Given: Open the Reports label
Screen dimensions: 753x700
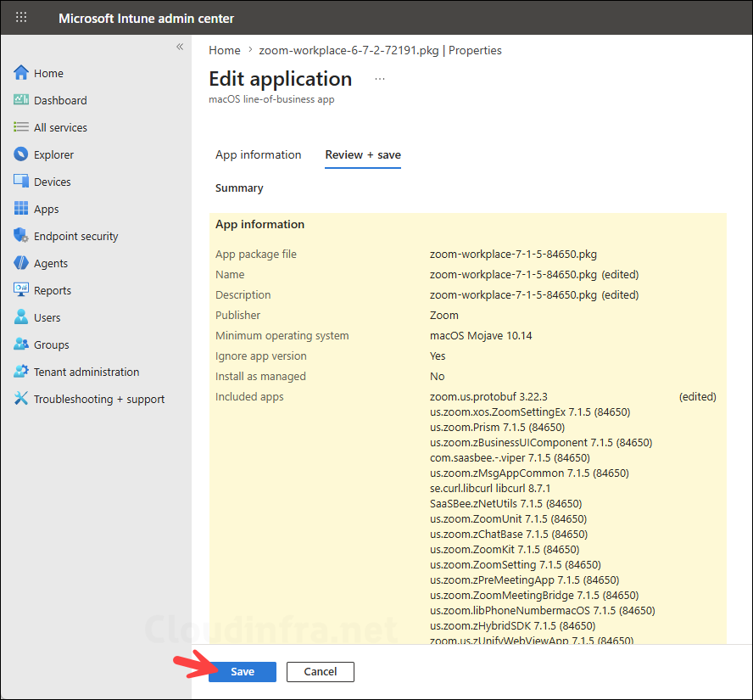Looking at the screenshot, I should click(x=53, y=291).
